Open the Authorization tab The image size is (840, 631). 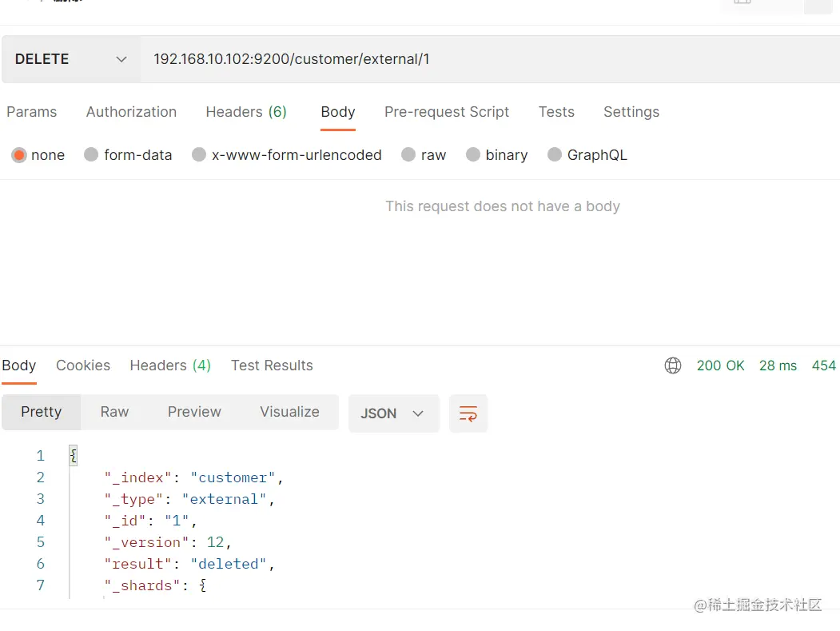(x=131, y=111)
